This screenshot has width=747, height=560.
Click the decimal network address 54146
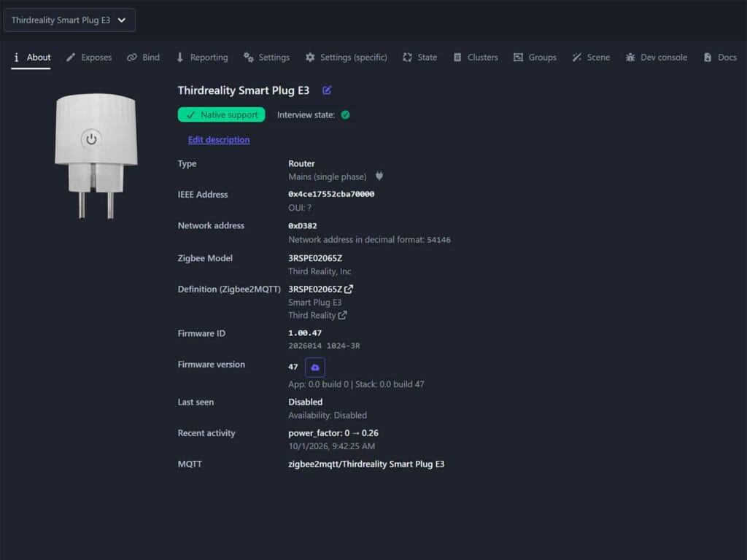click(438, 239)
